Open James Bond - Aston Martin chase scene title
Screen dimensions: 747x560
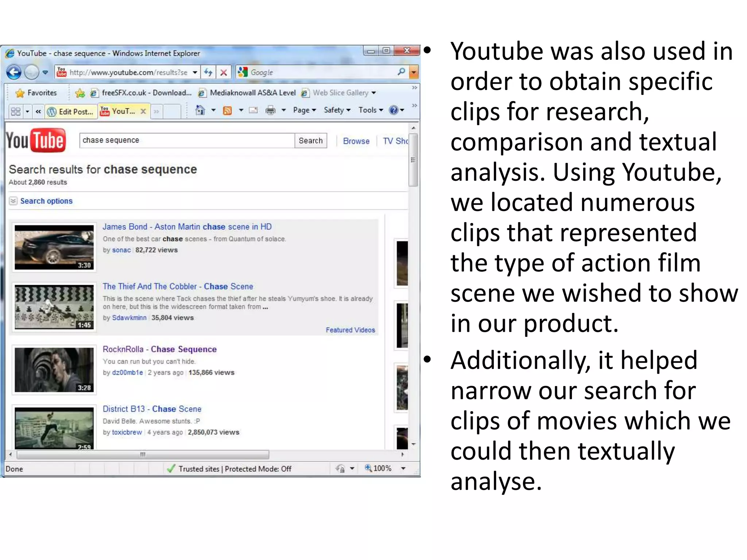point(187,227)
